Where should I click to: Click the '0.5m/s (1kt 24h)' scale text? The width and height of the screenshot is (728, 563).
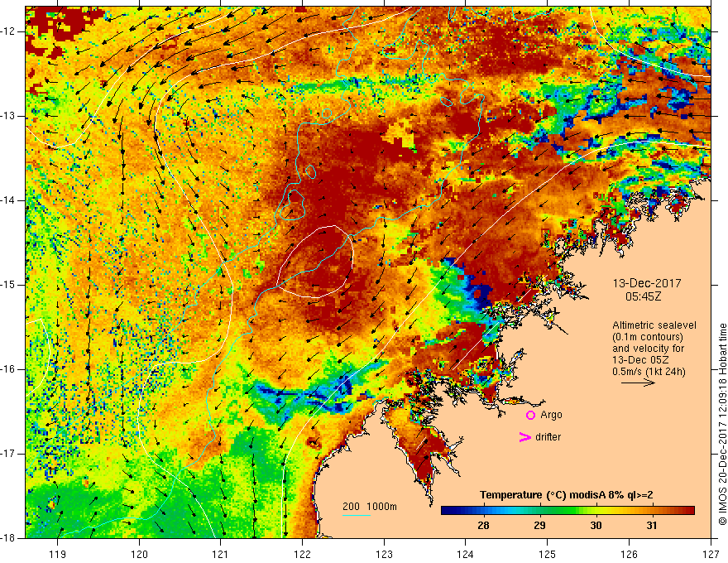649,372
